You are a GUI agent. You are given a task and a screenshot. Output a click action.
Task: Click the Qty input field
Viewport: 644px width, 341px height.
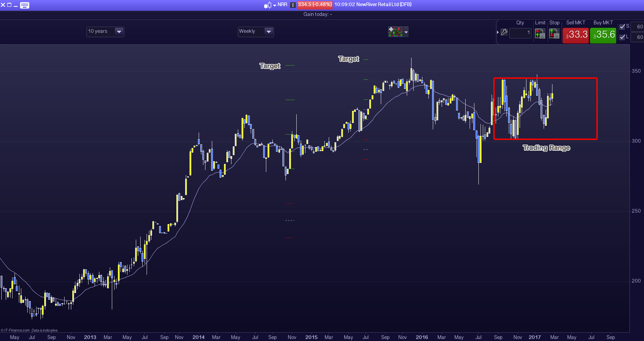point(520,33)
